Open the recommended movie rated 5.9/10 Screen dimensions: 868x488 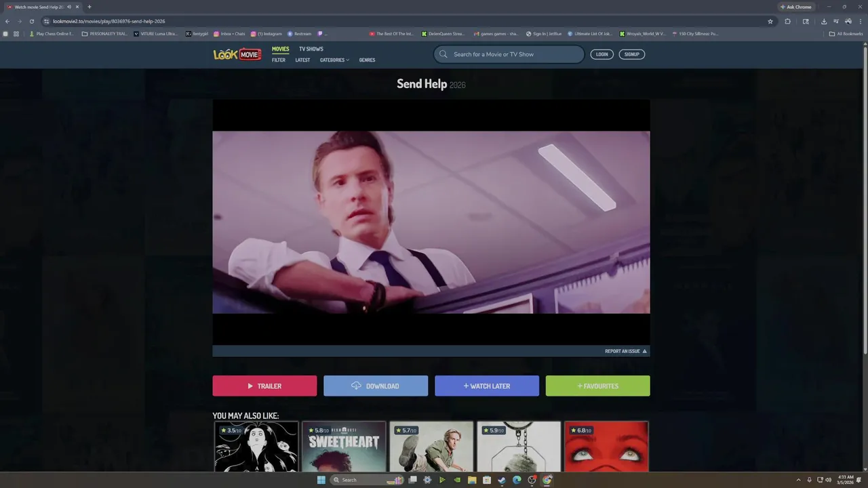[x=519, y=447]
